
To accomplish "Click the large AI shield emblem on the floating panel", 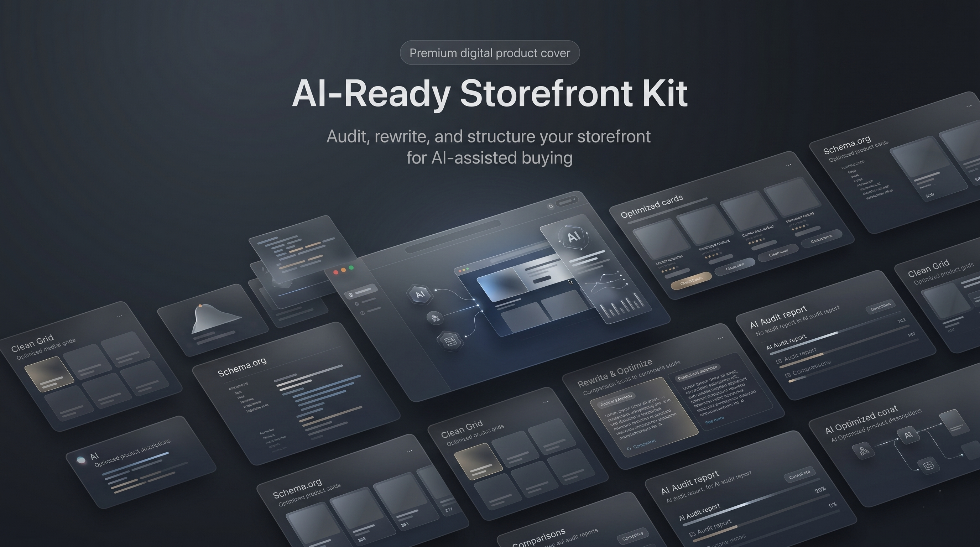I will [x=574, y=237].
